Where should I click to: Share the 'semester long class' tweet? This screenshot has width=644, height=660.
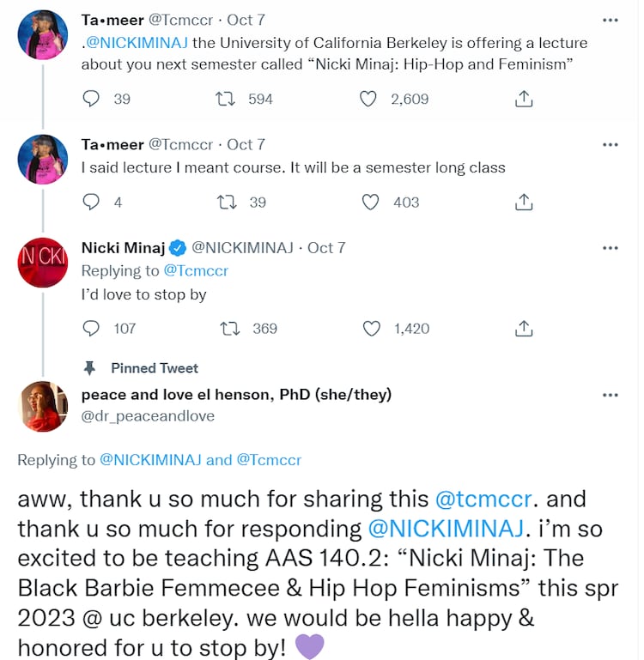523,202
